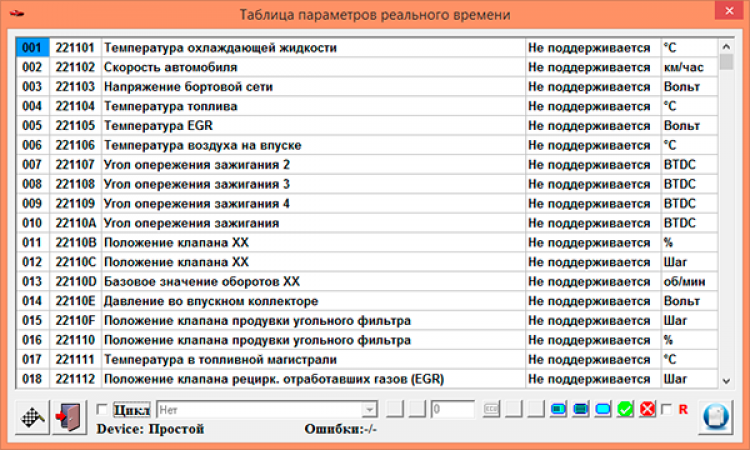Viewport: 750px width, 450px height.
Task: Enable the checkbox next to red R
Action: pos(666,409)
